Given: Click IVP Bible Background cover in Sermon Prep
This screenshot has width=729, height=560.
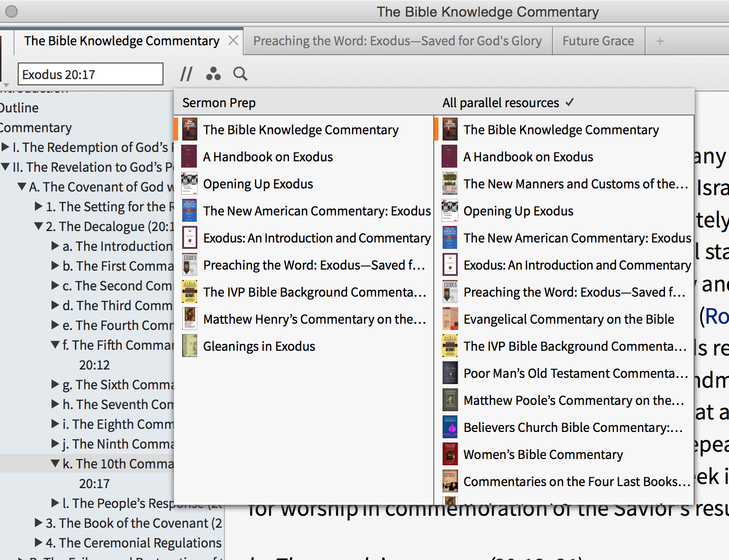Looking at the screenshot, I should [190, 292].
